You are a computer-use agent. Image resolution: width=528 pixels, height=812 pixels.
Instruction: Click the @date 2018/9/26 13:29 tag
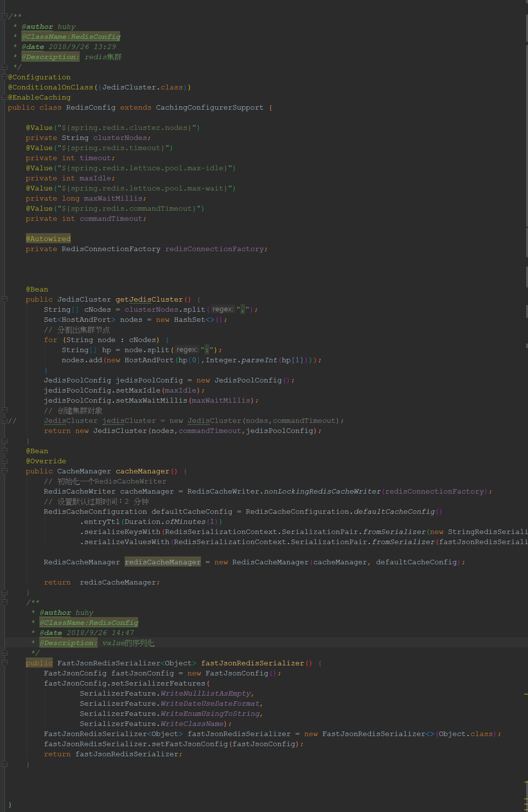coord(69,47)
